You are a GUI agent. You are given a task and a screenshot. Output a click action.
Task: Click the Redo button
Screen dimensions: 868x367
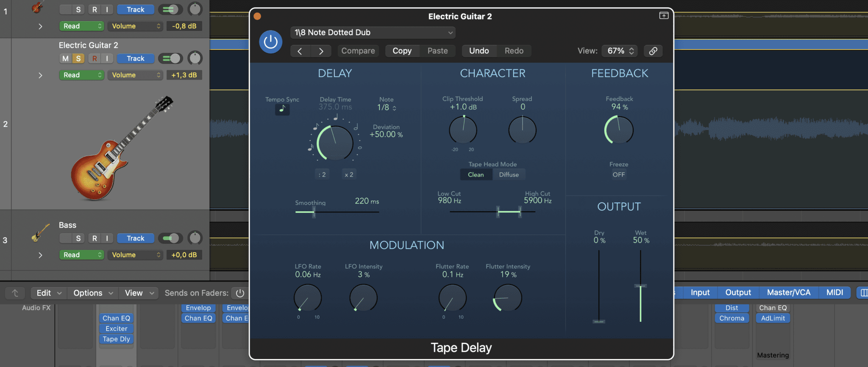click(x=514, y=51)
